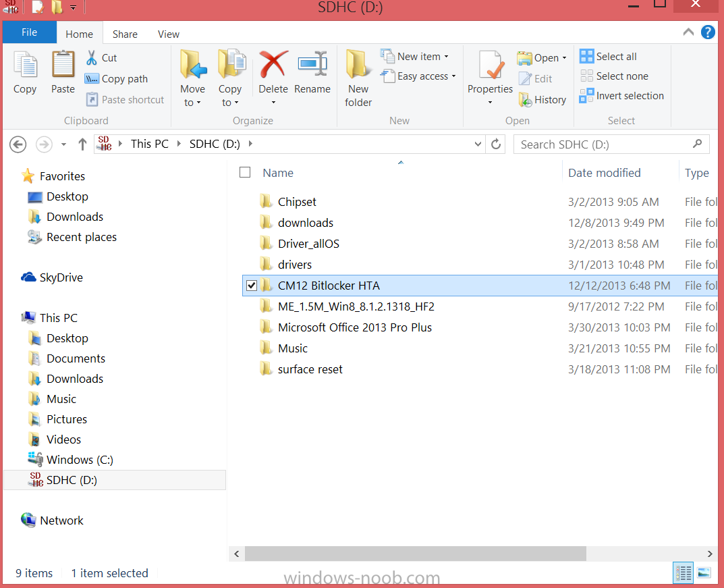The width and height of the screenshot is (724, 588).
Task: Click the horizontal scrollbar thumb
Action: click(x=415, y=554)
